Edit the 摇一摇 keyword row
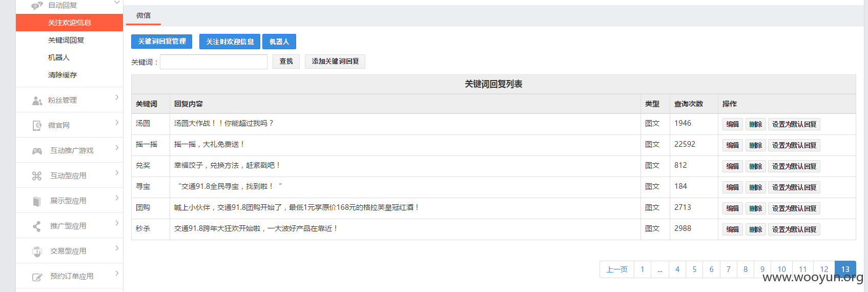868x292 pixels. pyautogui.click(x=733, y=145)
